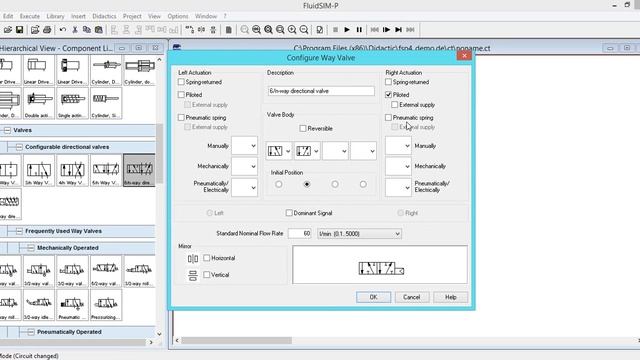
Task: Save the circuit with the floppy disk icon
Action: [x=19, y=30]
